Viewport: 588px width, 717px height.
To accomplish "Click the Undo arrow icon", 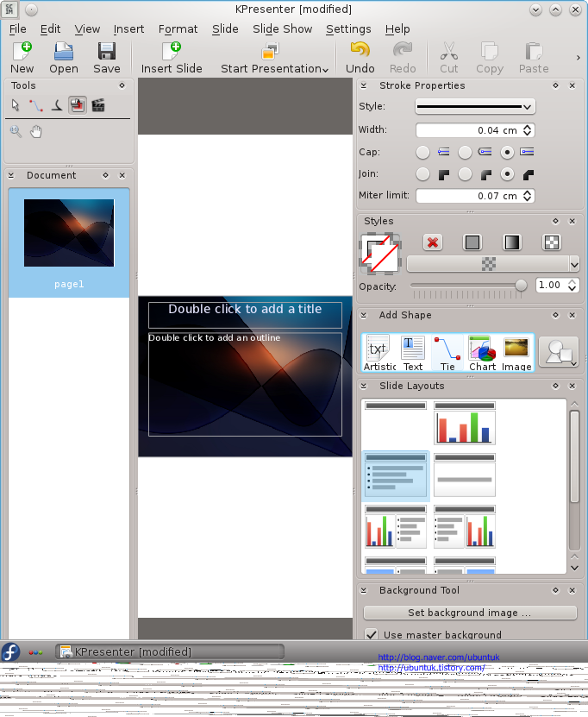I will pyautogui.click(x=360, y=50).
